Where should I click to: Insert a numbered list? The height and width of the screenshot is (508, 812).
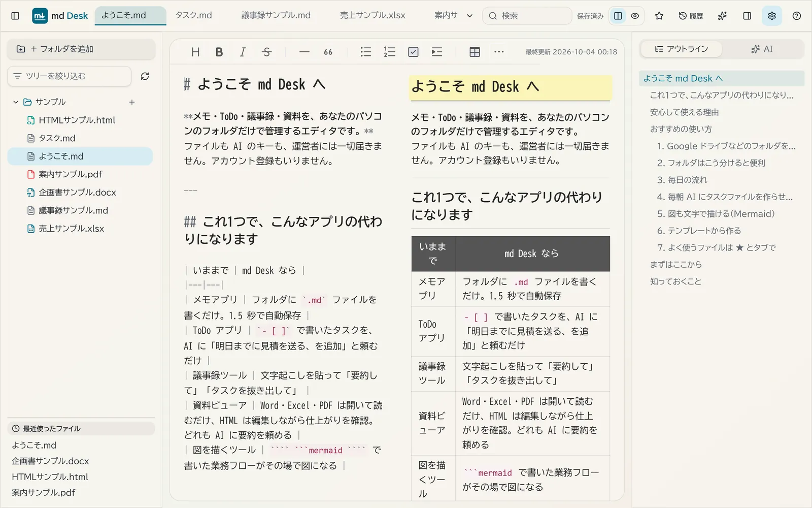point(390,52)
